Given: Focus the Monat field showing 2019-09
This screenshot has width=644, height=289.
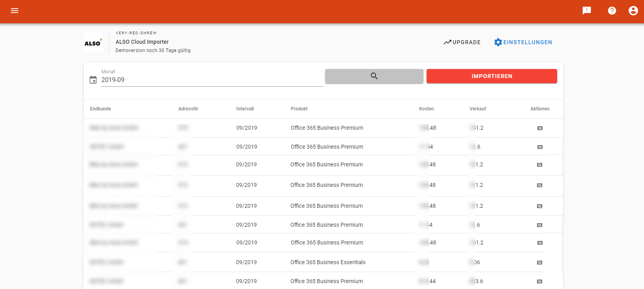Looking at the screenshot, I should pyautogui.click(x=212, y=80).
